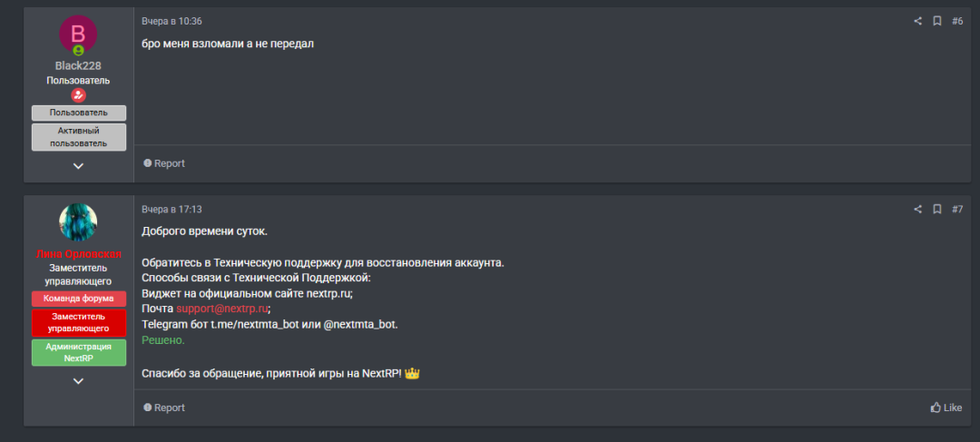This screenshot has width=980, height=442.
Task: Report Лина Орловская's post #7
Action: (x=163, y=408)
